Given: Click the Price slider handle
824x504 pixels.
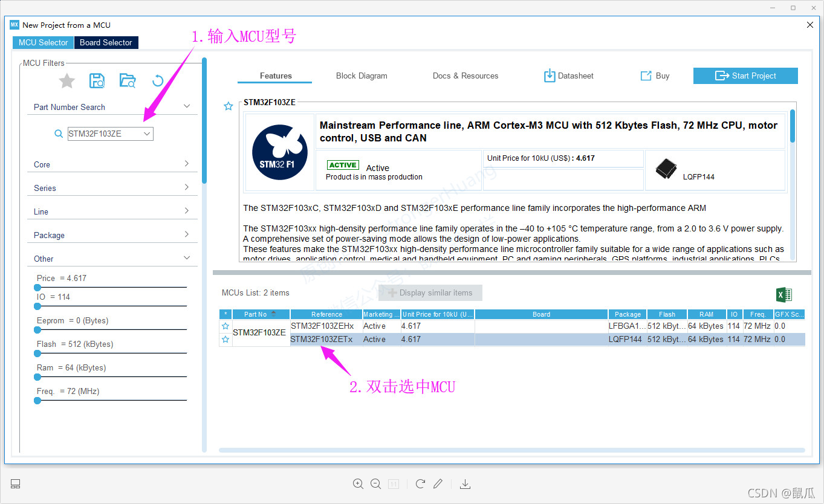Looking at the screenshot, I should [x=37, y=288].
